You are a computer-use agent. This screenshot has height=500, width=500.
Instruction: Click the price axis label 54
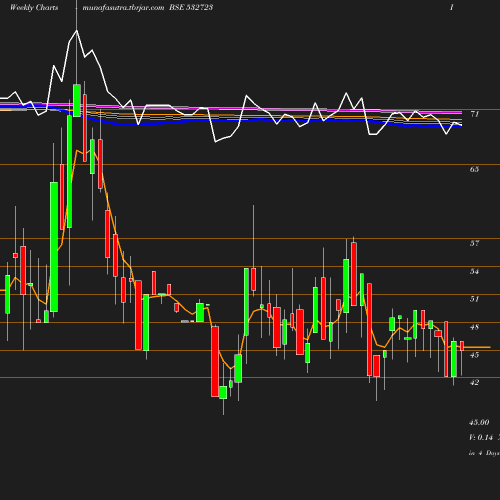coord(474,271)
